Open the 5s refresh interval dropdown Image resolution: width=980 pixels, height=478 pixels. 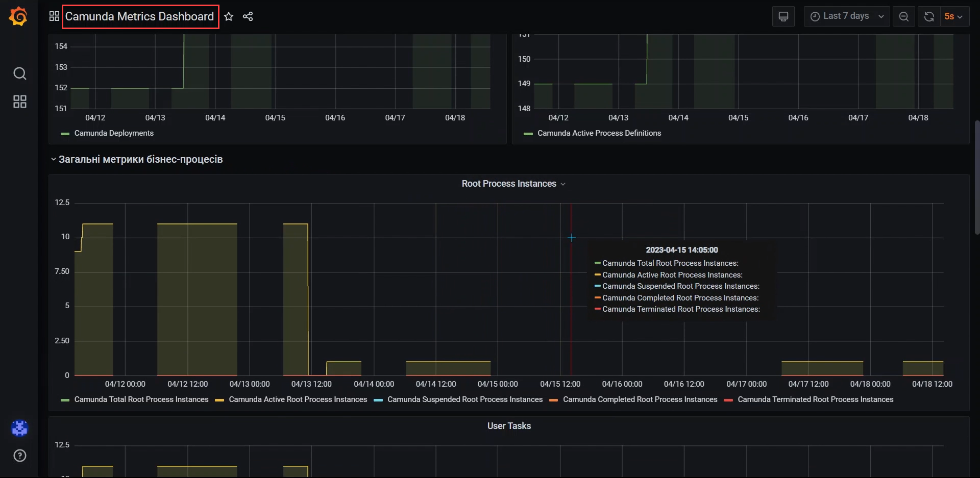click(954, 16)
